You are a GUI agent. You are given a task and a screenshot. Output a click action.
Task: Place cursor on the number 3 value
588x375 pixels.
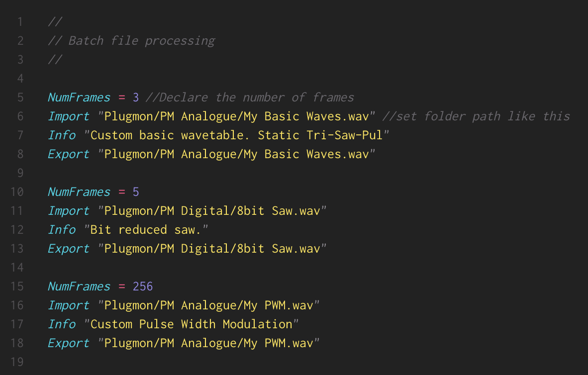[136, 97]
